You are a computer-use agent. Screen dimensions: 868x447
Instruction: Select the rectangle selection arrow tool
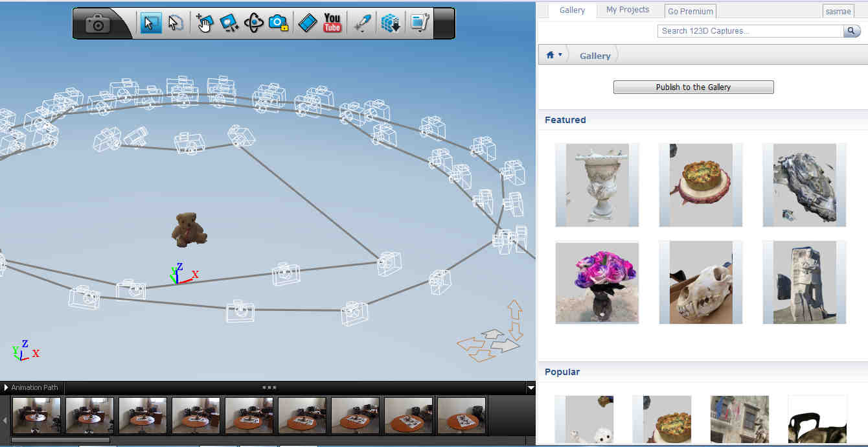(151, 23)
